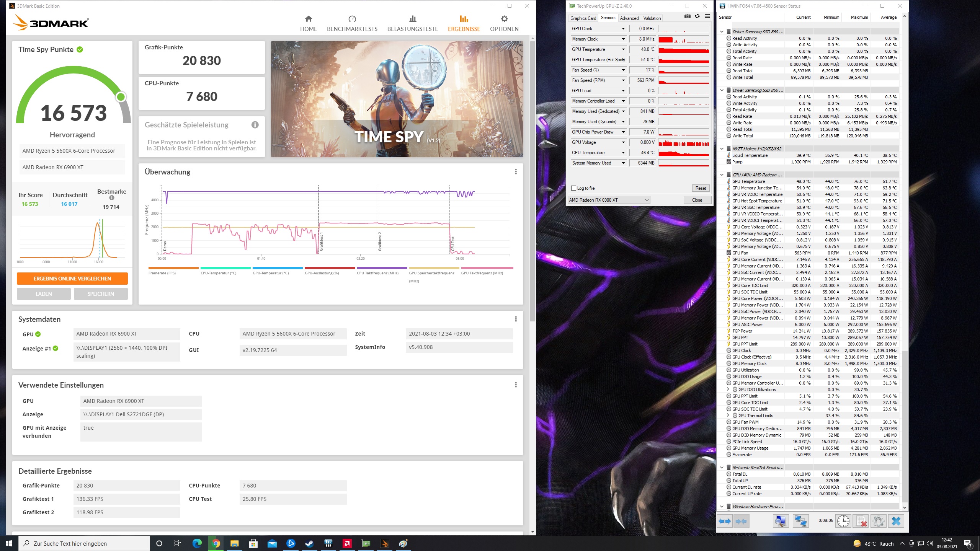
Task: Click HWiNFO expand columns arrows icon
Action: [x=724, y=521]
